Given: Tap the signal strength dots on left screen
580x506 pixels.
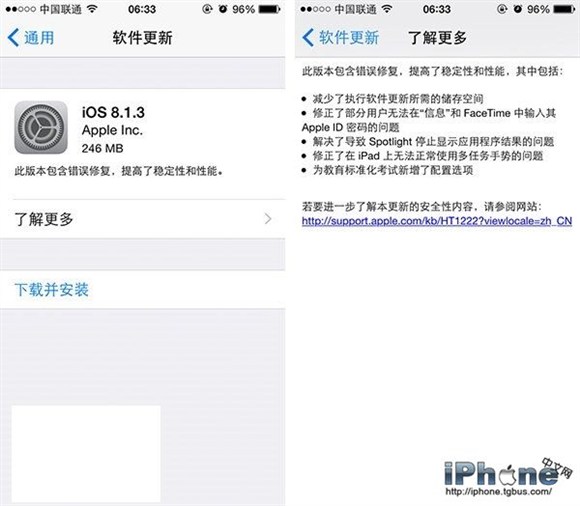Looking at the screenshot, I should click(21, 9).
